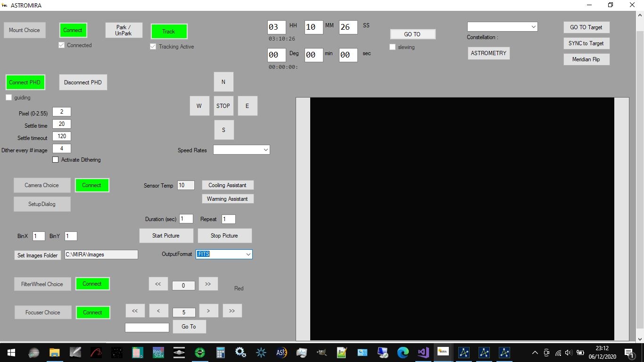This screenshot has height=362, width=644.
Task: Click the vertical scrollbar down arrow
Action: 640,338
